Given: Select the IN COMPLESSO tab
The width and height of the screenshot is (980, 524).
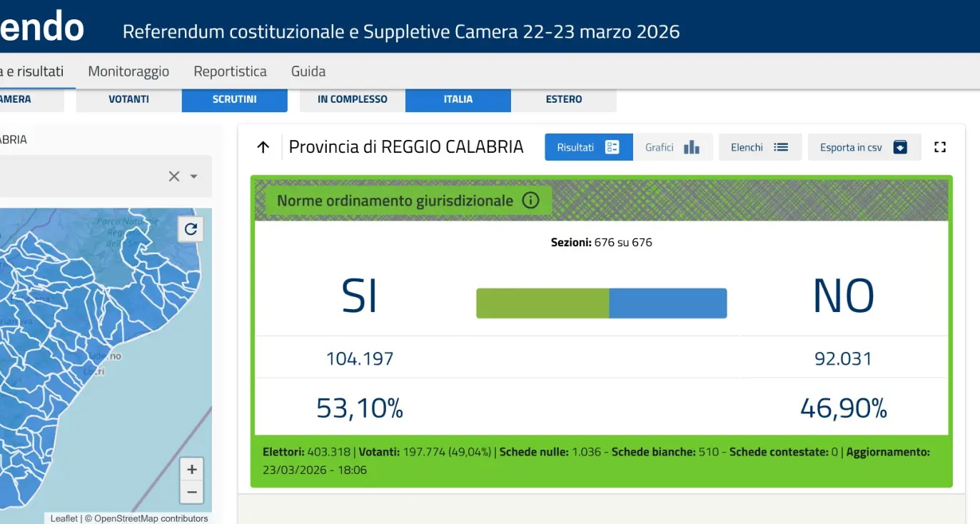Looking at the screenshot, I should 351,99.
